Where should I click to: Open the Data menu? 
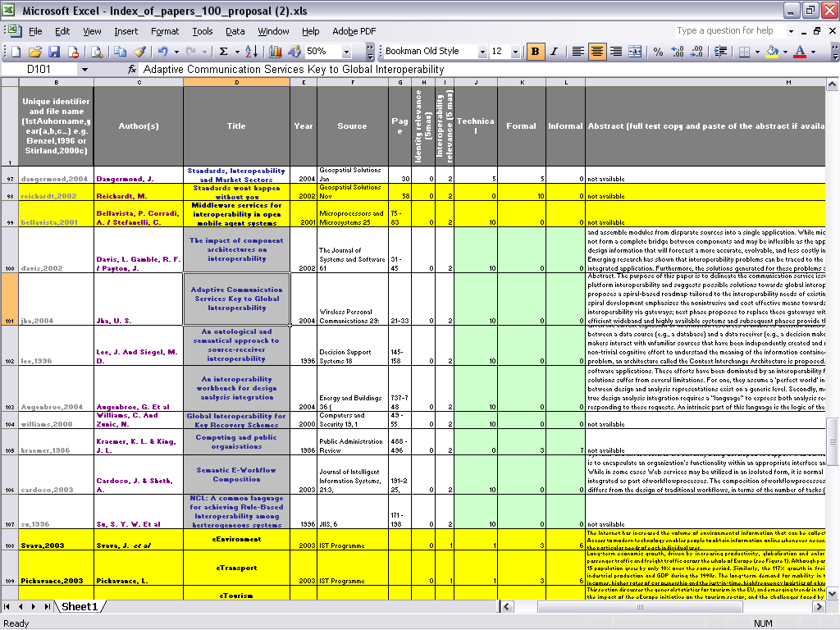pyautogui.click(x=235, y=31)
